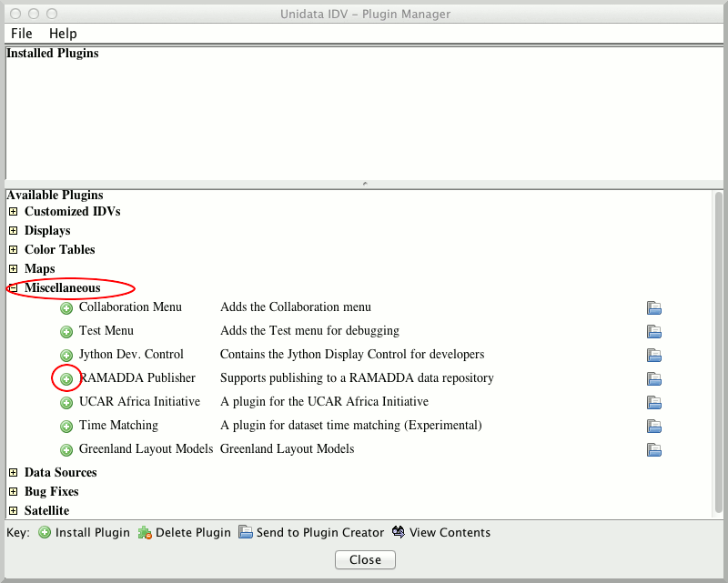This screenshot has width=728, height=583.
Task: Install the Time Matching plugin
Action: point(66,426)
